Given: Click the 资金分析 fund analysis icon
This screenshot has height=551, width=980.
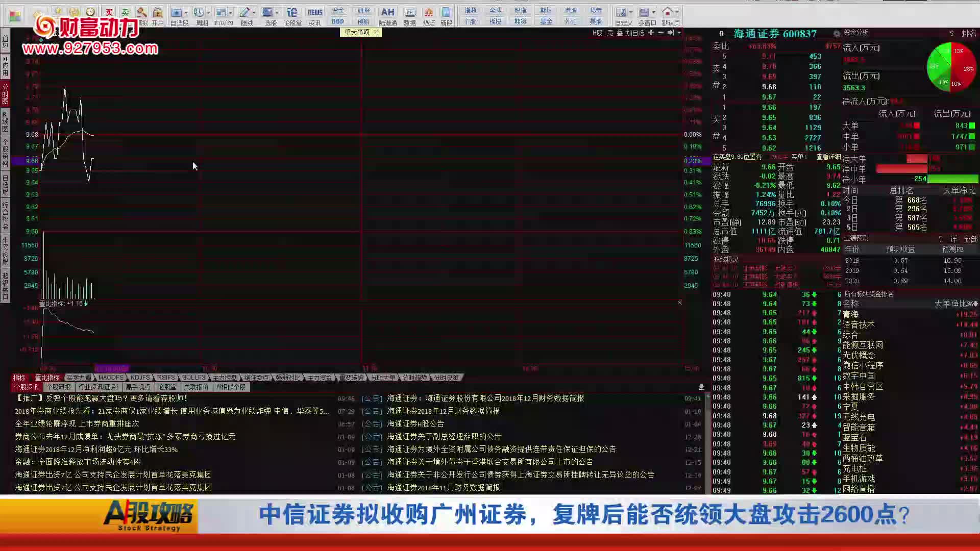Looking at the screenshot, I should [x=837, y=33].
